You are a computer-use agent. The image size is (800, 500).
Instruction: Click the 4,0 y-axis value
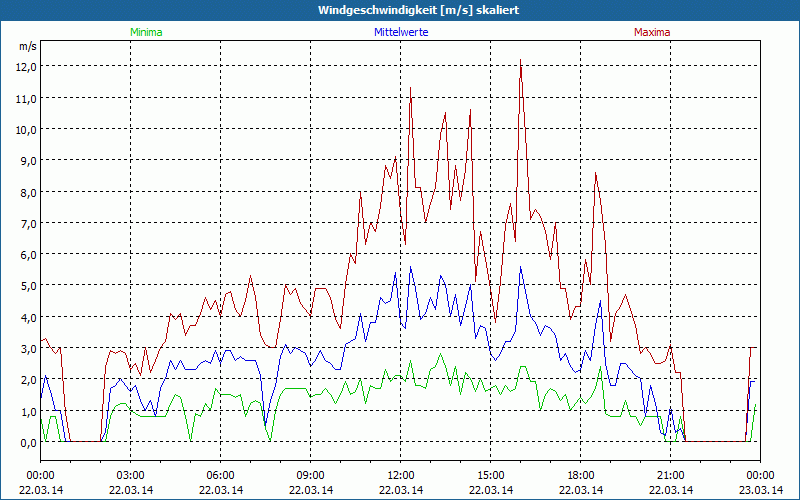click(29, 317)
